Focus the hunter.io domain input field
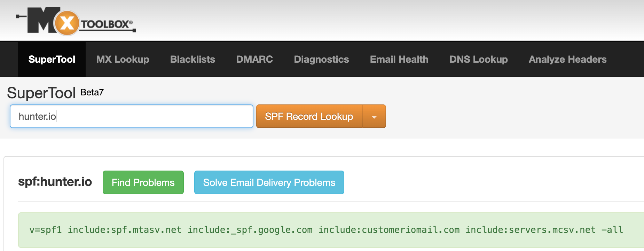Image resolution: width=644 pixels, height=251 pixels. point(132,116)
